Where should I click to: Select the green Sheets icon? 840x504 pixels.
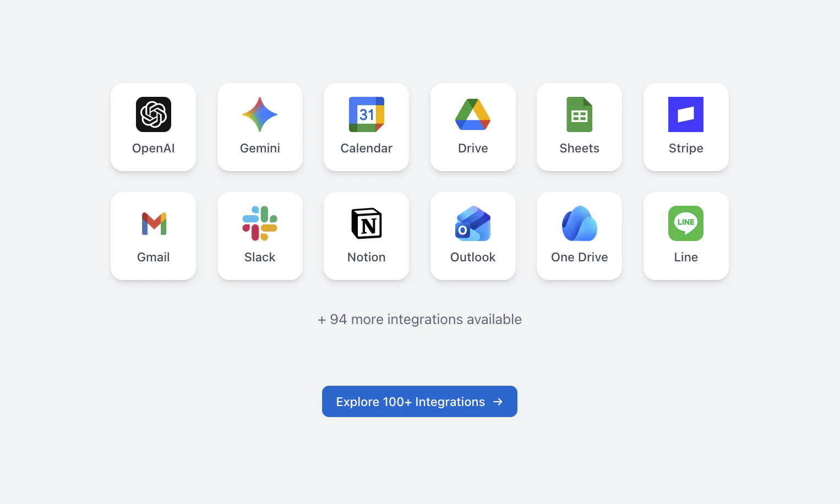[580, 114]
